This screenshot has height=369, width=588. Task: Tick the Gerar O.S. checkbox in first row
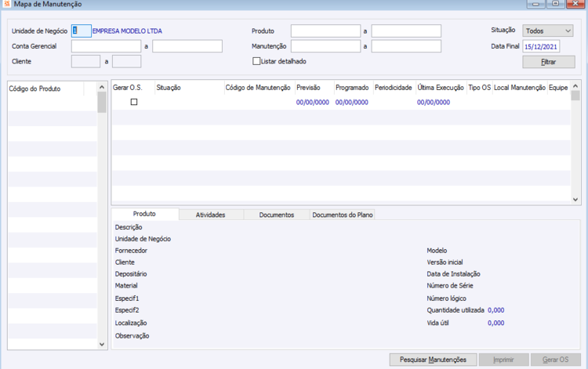pyautogui.click(x=134, y=102)
